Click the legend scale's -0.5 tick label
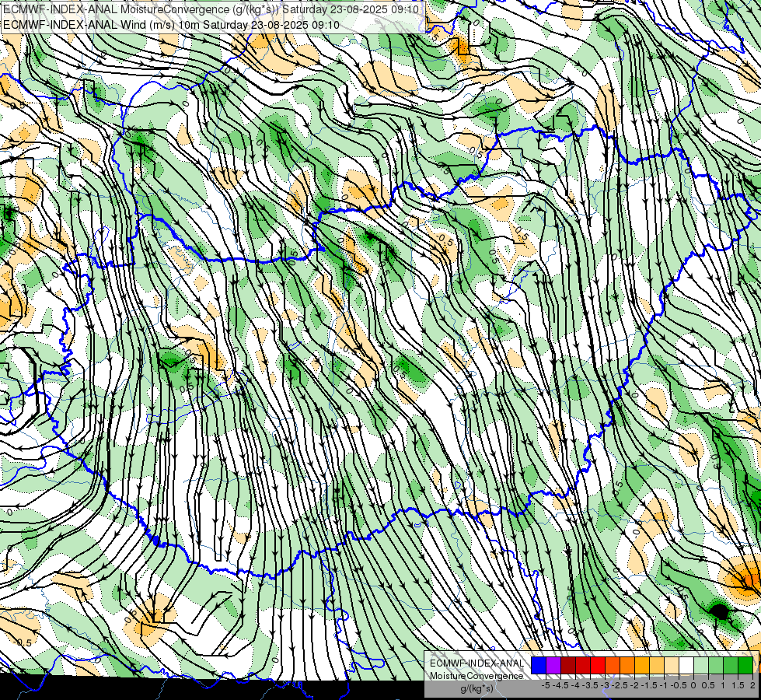The height and width of the screenshot is (700, 761). pyautogui.click(x=679, y=685)
